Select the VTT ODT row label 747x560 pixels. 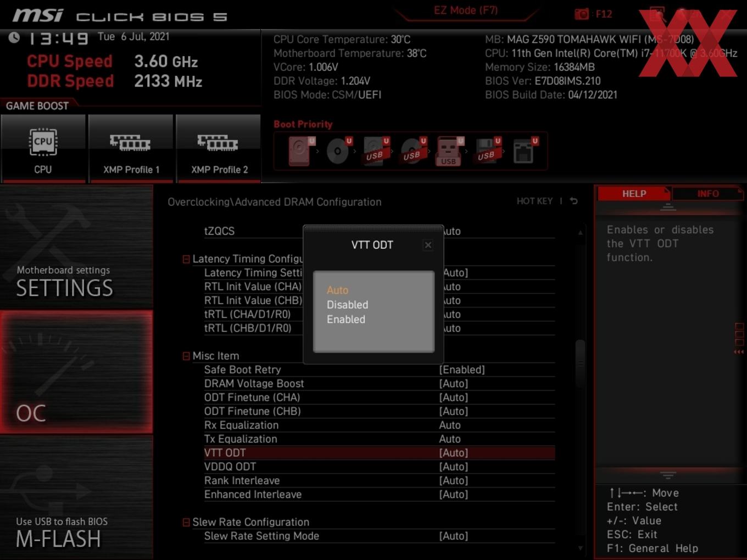[x=225, y=453]
